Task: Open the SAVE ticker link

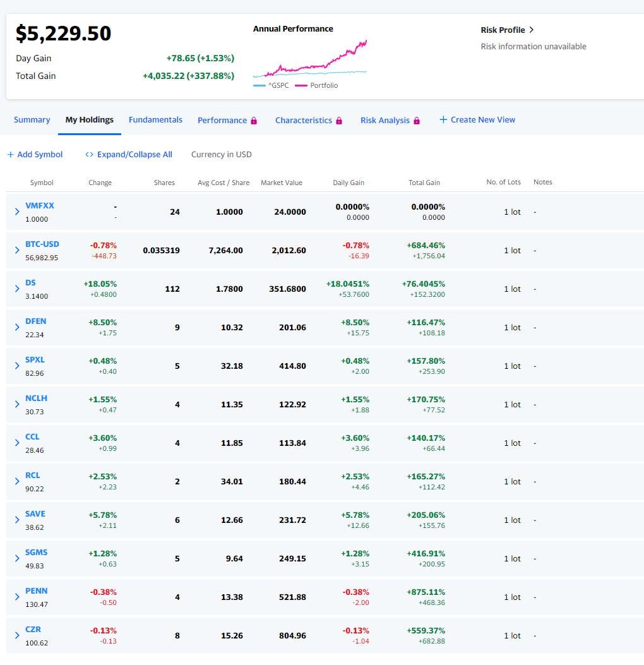Action: pos(35,513)
